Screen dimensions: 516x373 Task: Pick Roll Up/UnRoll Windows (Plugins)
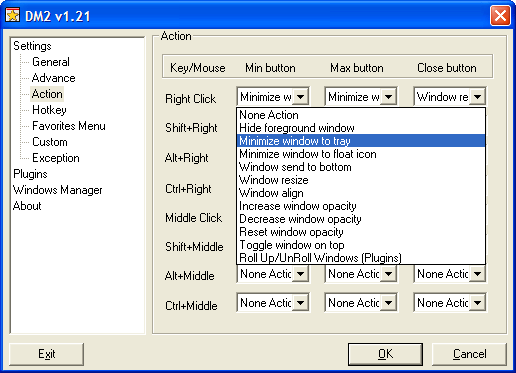coord(361,258)
